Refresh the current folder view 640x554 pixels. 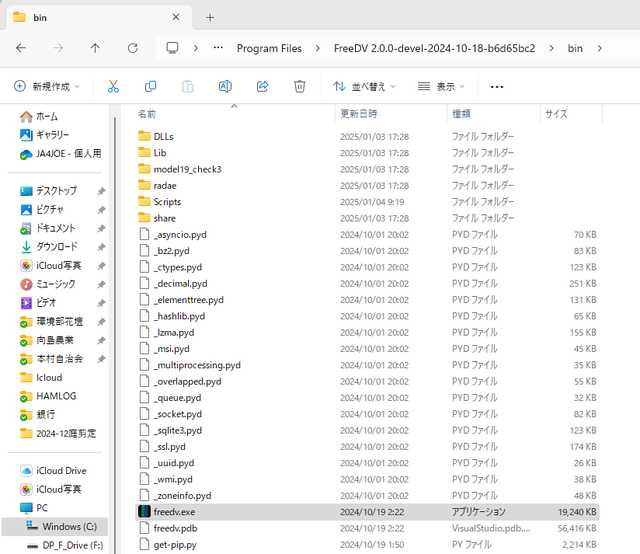tap(133, 48)
